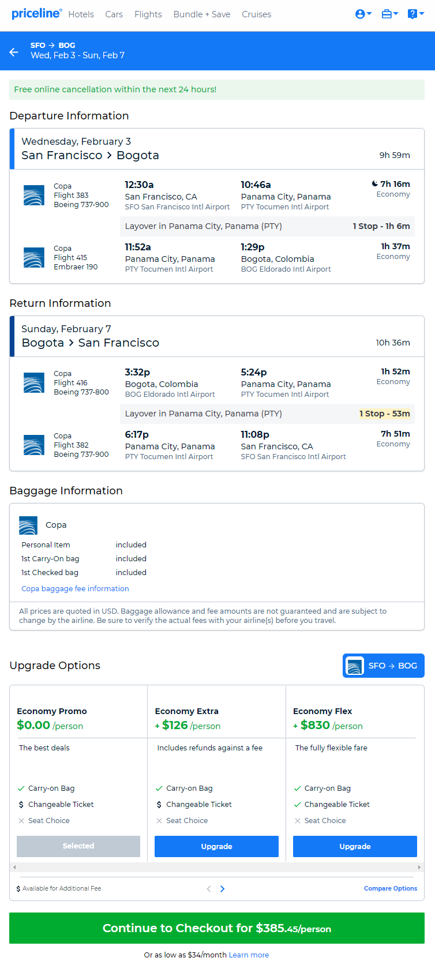The height and width of the screenshot is (980, 435).
Task: Click previous arrow in upgrade options carousel
Action: pyautogui.click(x=209, y=889)
